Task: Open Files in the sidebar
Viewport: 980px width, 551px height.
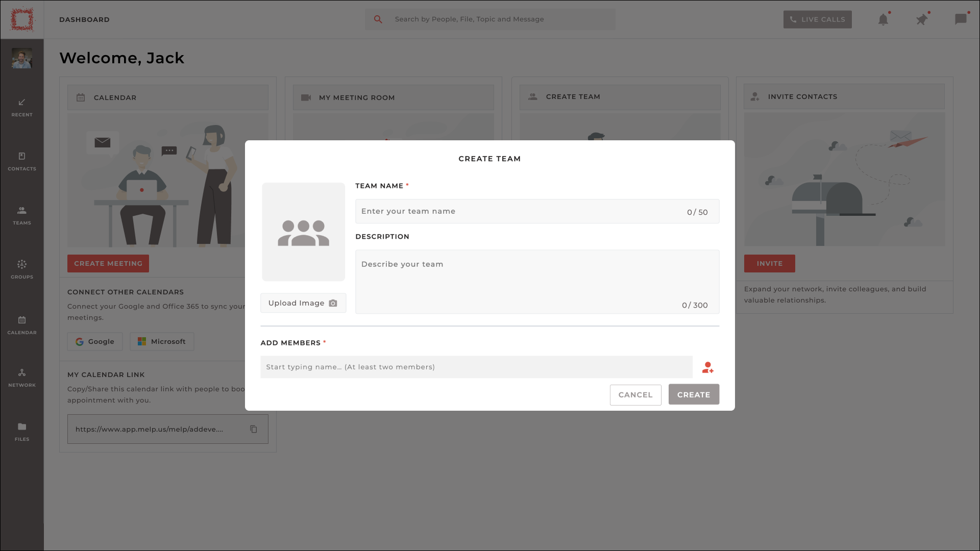Action: coord(22,432)
